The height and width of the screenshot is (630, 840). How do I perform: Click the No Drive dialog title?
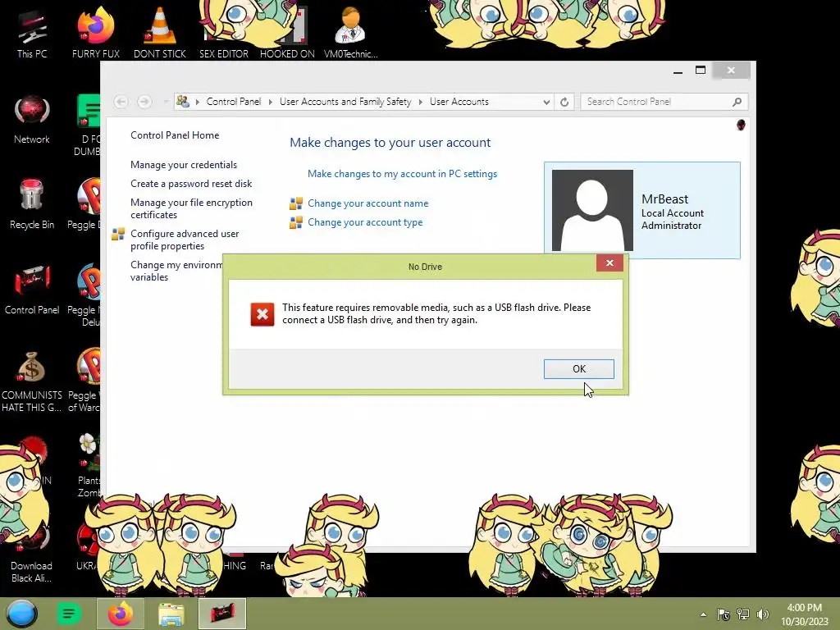pyautogui.click(x=425, y=267)
